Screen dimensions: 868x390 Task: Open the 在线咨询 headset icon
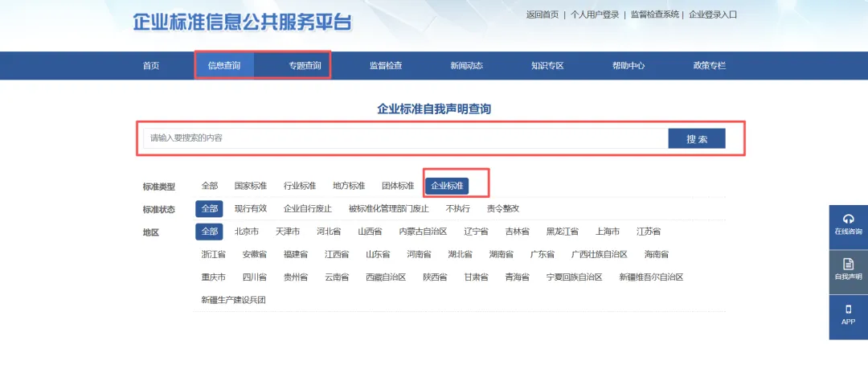pos(848,219)
